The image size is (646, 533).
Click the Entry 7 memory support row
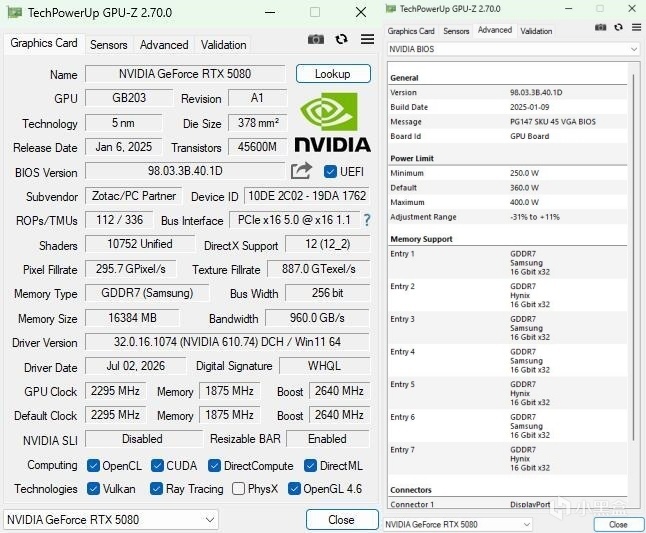click(508, 458)
